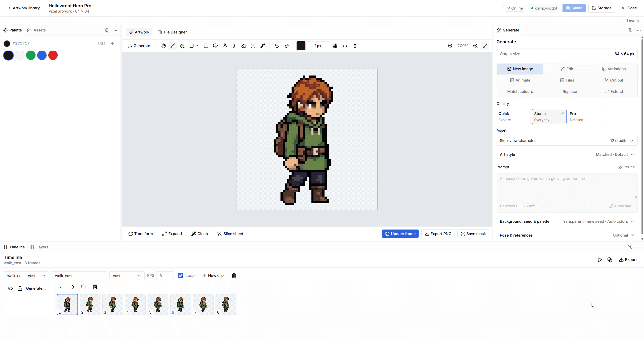
Task: Flip the artwork vertically
Action: tap(355, 46)
